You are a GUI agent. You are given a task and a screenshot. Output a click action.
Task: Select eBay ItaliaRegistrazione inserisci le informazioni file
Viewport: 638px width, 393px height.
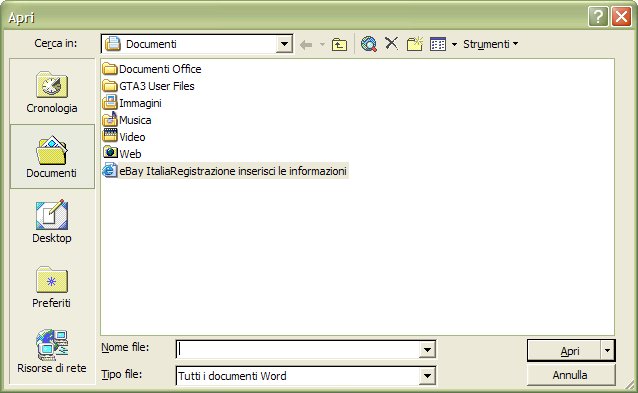point(233,171)
